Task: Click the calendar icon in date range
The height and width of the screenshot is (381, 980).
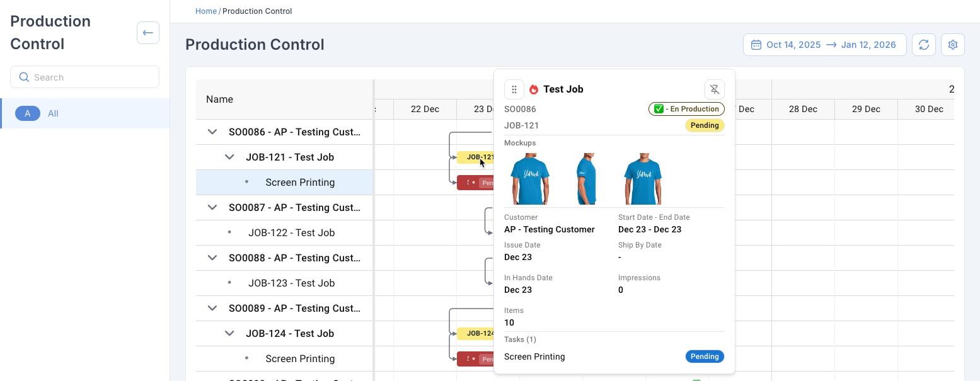Action: coord(756,45)
